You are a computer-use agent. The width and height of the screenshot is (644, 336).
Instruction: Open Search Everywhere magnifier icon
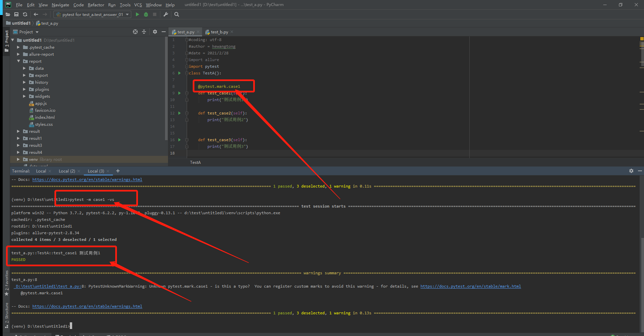(177, 14)
